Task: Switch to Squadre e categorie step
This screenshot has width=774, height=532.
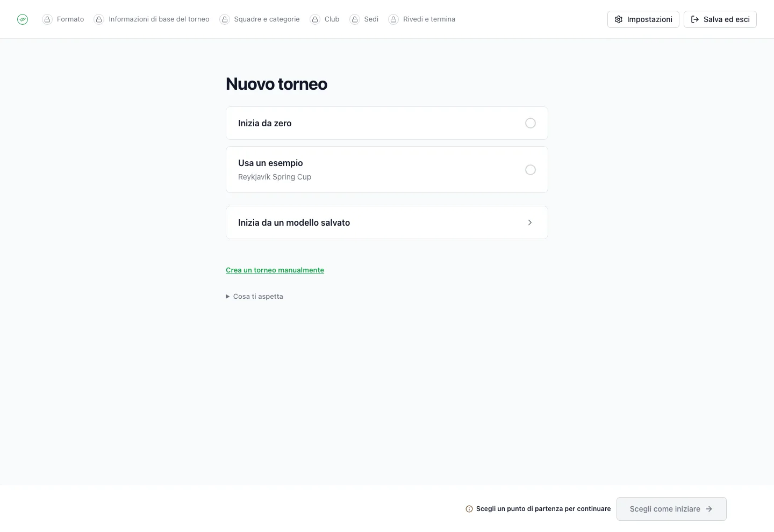Action: tap(260, 19)
